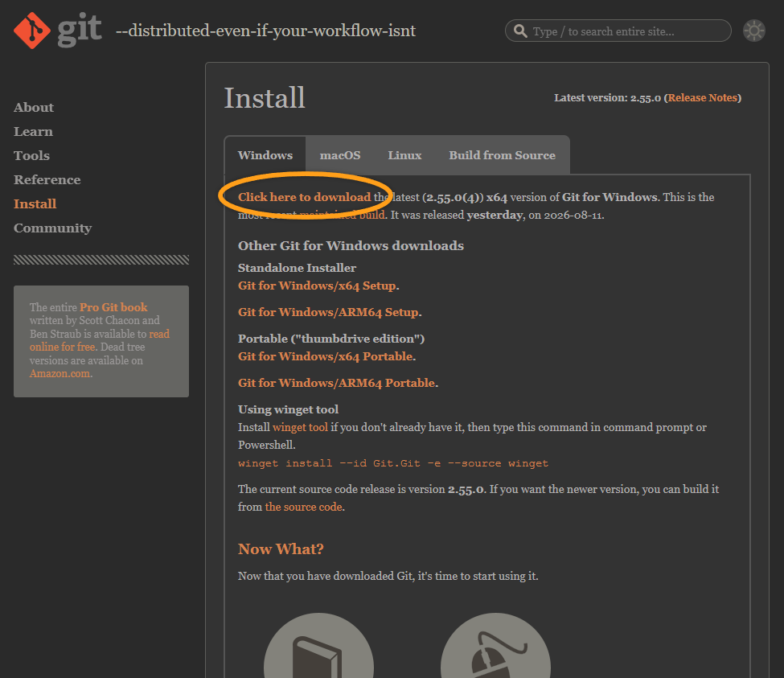Screen dimensions: 784x678
Task: Open the mouse icon circle
Action: pos(495,646)
